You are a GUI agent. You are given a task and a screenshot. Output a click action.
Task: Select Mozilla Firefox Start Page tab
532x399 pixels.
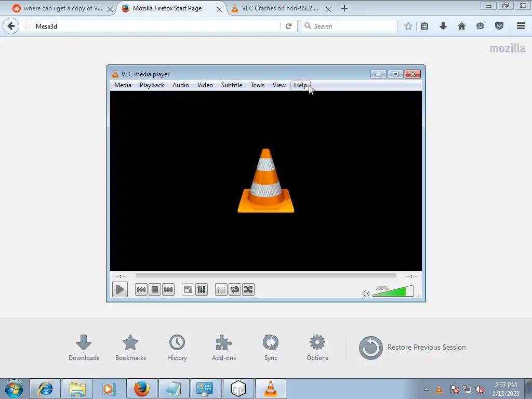point(167,8)
